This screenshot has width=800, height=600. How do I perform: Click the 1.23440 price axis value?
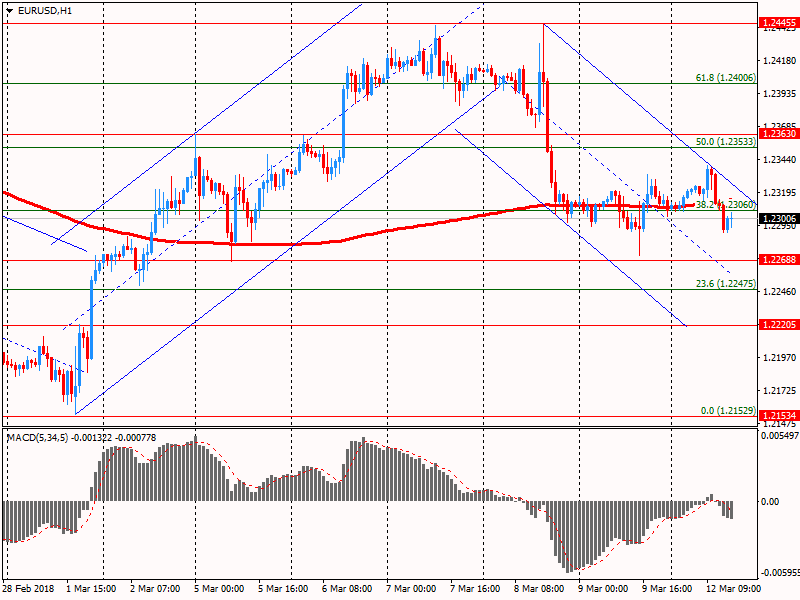pyautogui.click(x=779, y=160)
